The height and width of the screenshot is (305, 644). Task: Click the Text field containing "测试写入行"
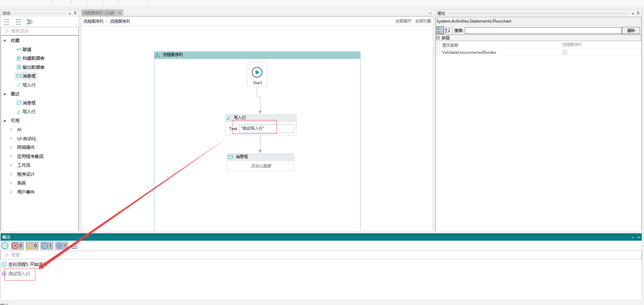click(x=266, y=128)
